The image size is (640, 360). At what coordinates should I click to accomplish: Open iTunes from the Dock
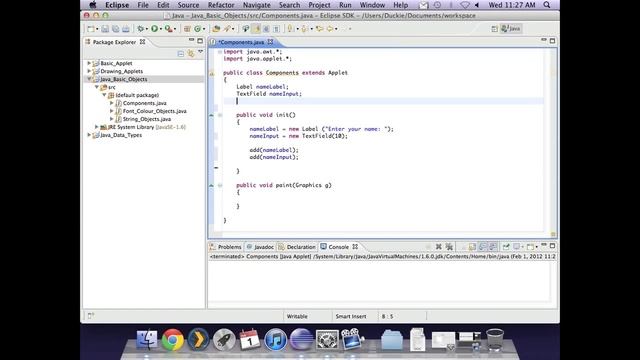tap(276, 339)
